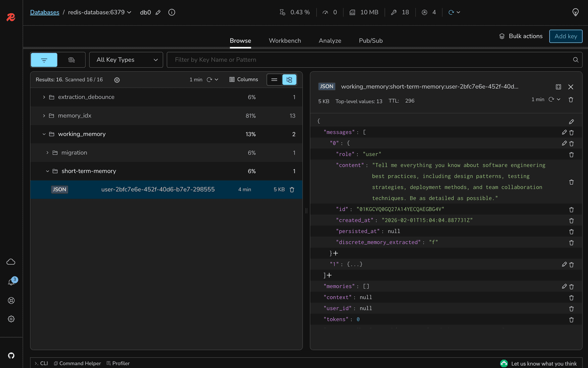
Task: Open notifications showing 3 alerts
Action: [x=11, y=281]
